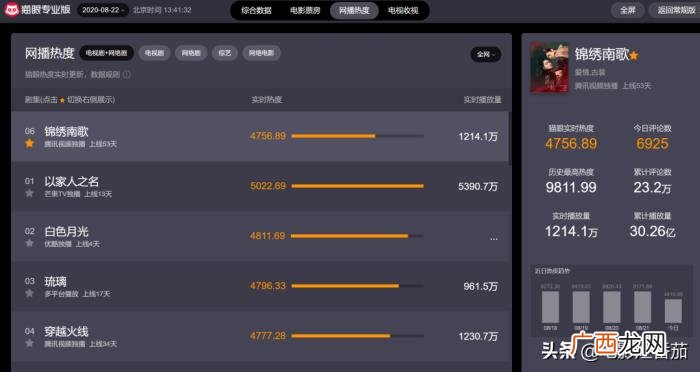Click the 08/18 bar in trend chart
Viewport: 700px width, 372px height.
click(550, 307)
